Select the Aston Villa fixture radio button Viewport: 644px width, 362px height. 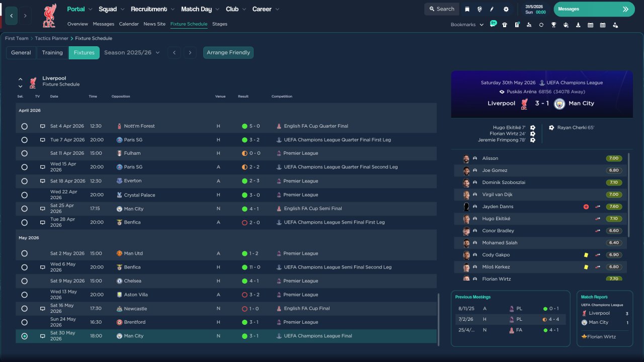[24, 295]
